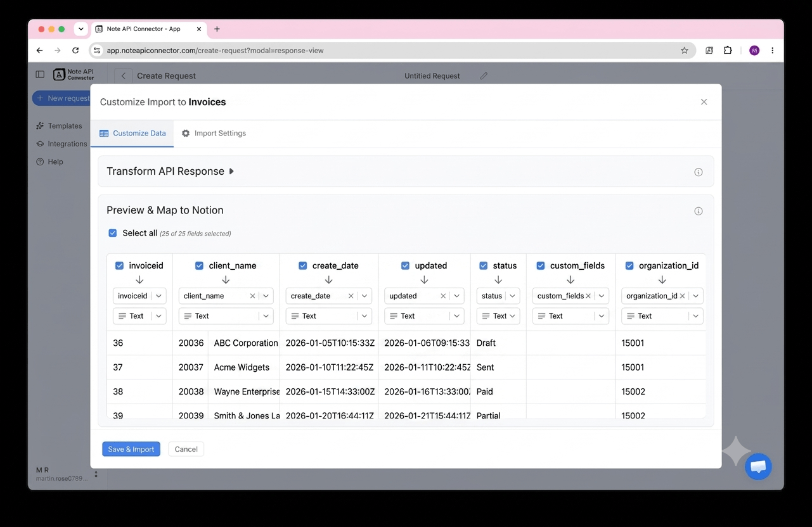
Task: Uncheck the invoiceid column checkbox
Action: [x=119, y=266]
